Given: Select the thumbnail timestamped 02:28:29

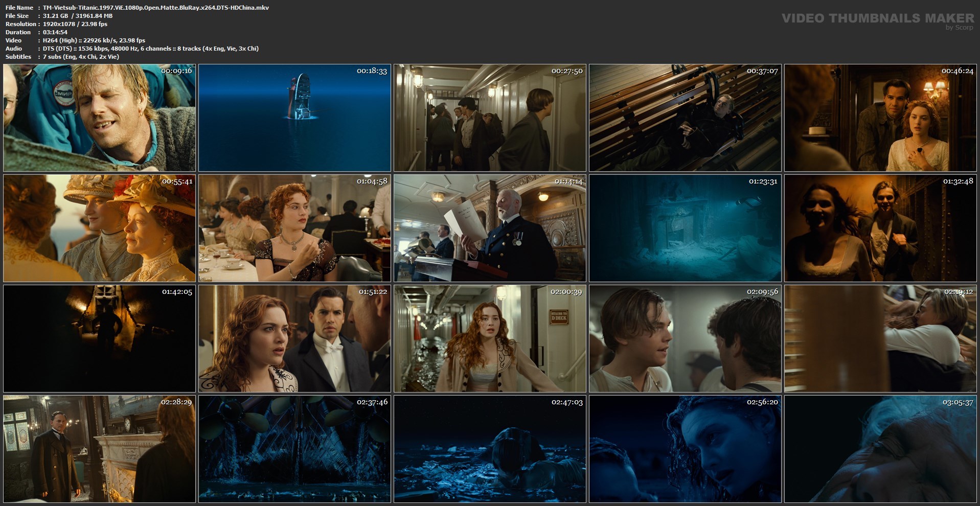Looking at the screenshot, I should (99, 449).
